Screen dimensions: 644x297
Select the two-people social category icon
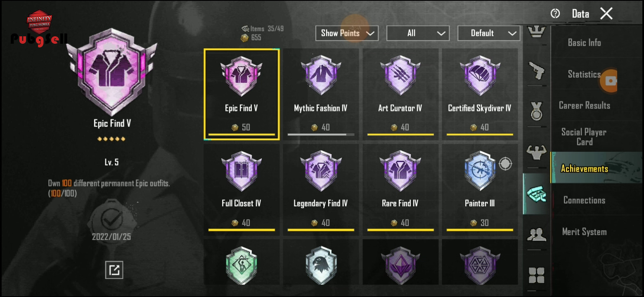(x=537, y=235)
